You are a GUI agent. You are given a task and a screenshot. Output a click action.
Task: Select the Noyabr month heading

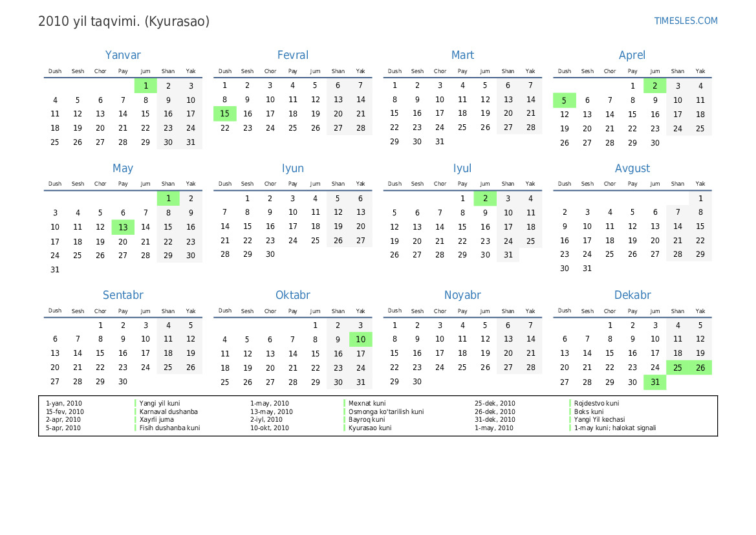(462, 295)
